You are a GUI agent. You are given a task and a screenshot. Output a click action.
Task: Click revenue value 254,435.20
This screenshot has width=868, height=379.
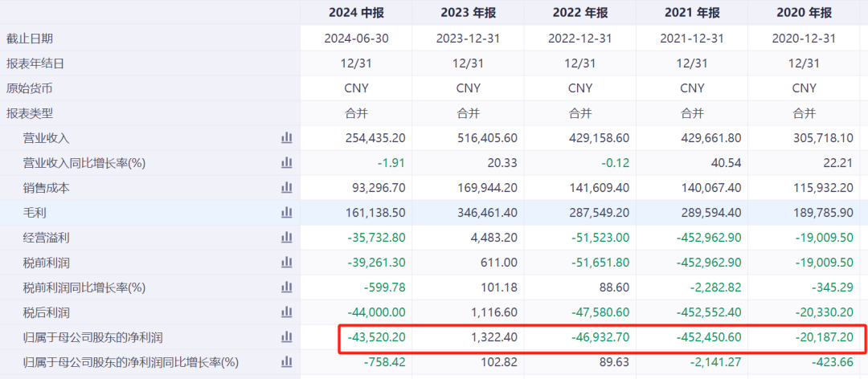(x=375, y=138)
